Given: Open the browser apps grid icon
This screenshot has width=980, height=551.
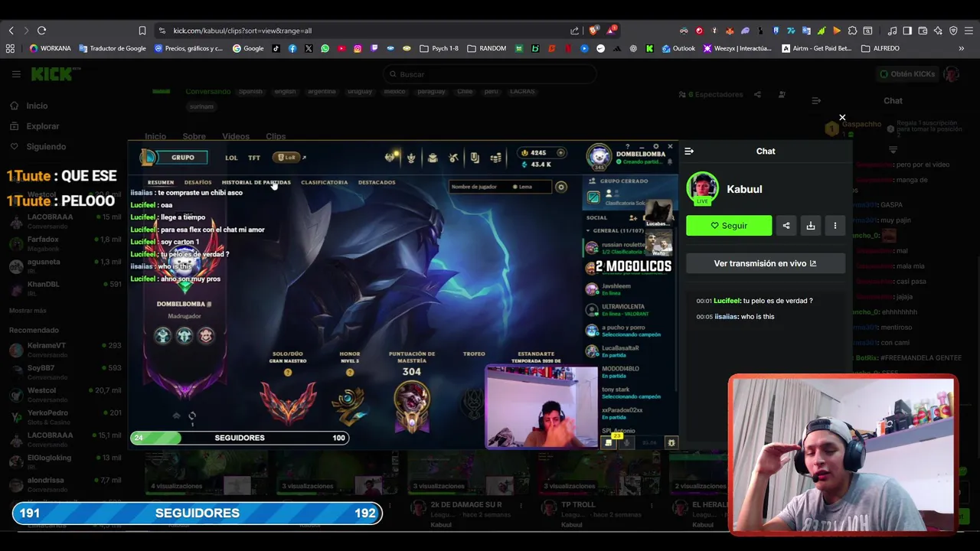Looking at the screenshot, I should 10,48.
